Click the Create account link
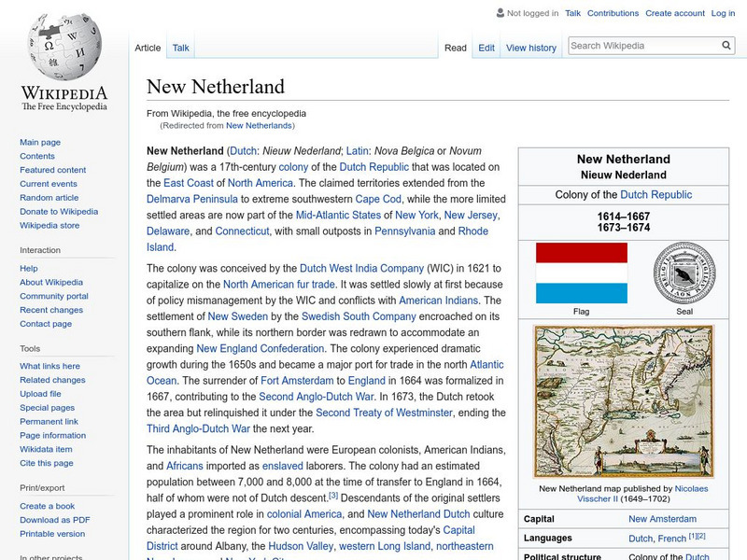Viewport: 747px width, 560px height. tap(677, 13)
